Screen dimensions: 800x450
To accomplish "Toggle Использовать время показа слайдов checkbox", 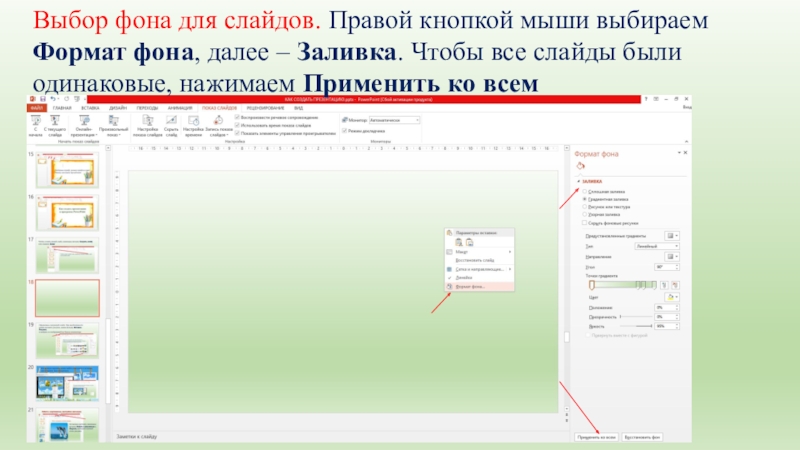I will pyautogui.click(x=237, y=125).
